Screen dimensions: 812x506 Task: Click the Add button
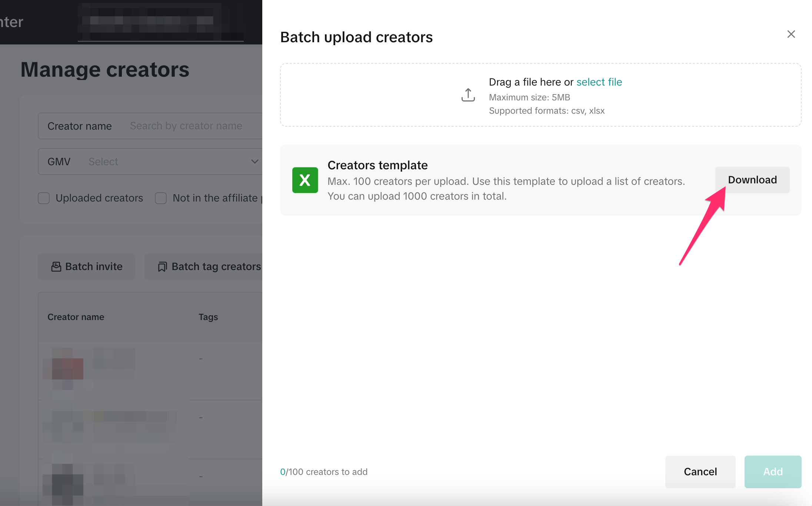pyautogui.click(x=772, y=472)
